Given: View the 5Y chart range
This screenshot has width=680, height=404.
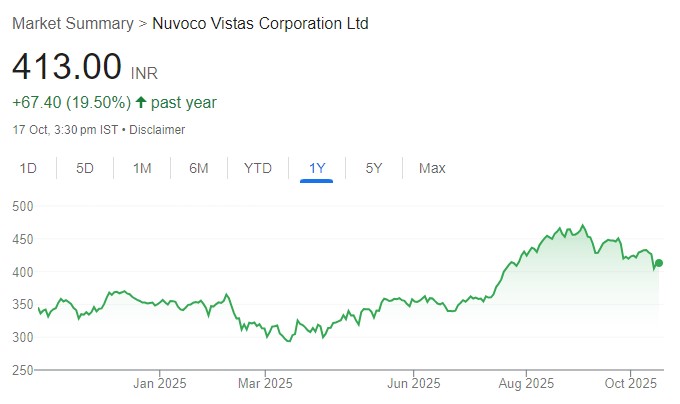Looking at the screenshot, I should (374, 168).
